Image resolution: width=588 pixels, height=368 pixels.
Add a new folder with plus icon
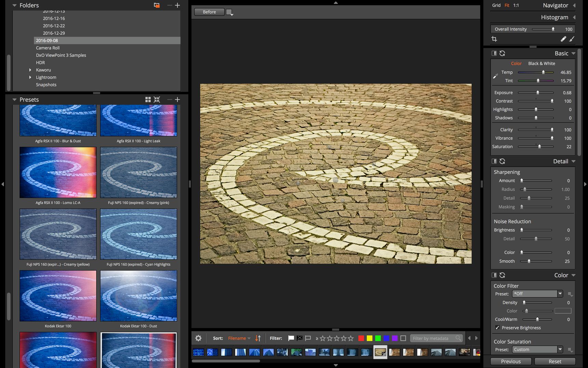(x=177, y=5)
